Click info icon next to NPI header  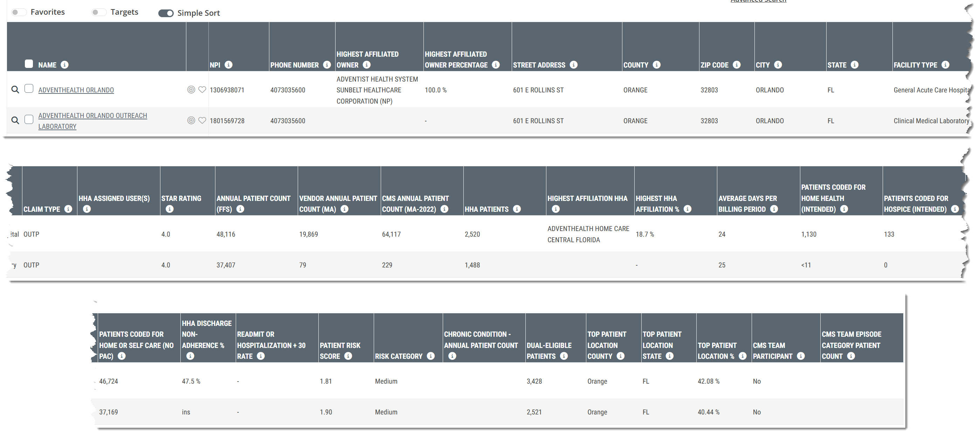[229, 65]
